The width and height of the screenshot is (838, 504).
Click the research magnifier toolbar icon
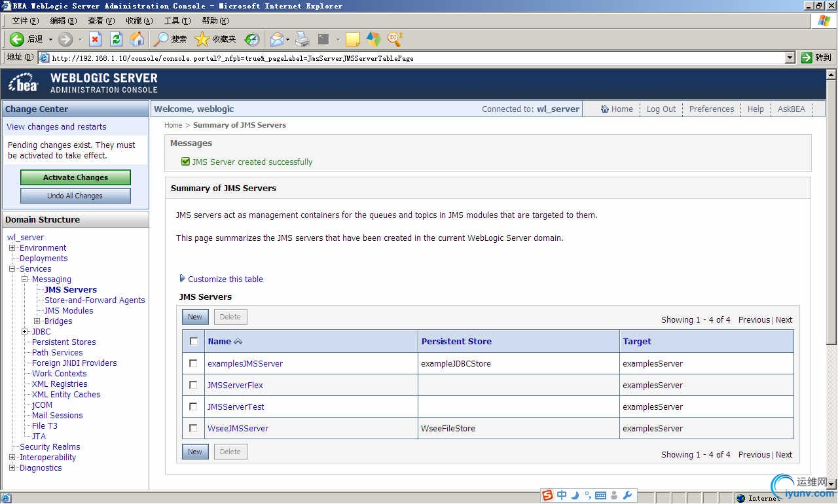(x=395, y=39)
